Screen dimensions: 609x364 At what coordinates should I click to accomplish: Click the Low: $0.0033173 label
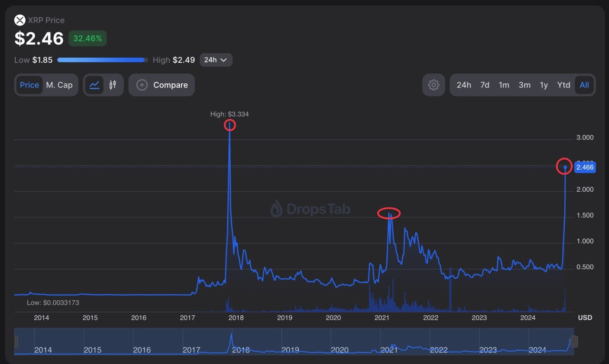coord(53,303)
